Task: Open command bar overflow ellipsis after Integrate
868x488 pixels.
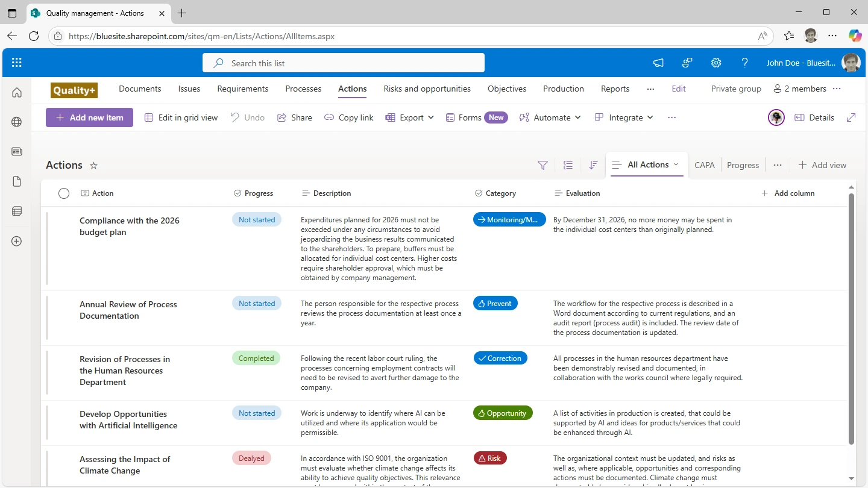Action: (x=671, y=117)
